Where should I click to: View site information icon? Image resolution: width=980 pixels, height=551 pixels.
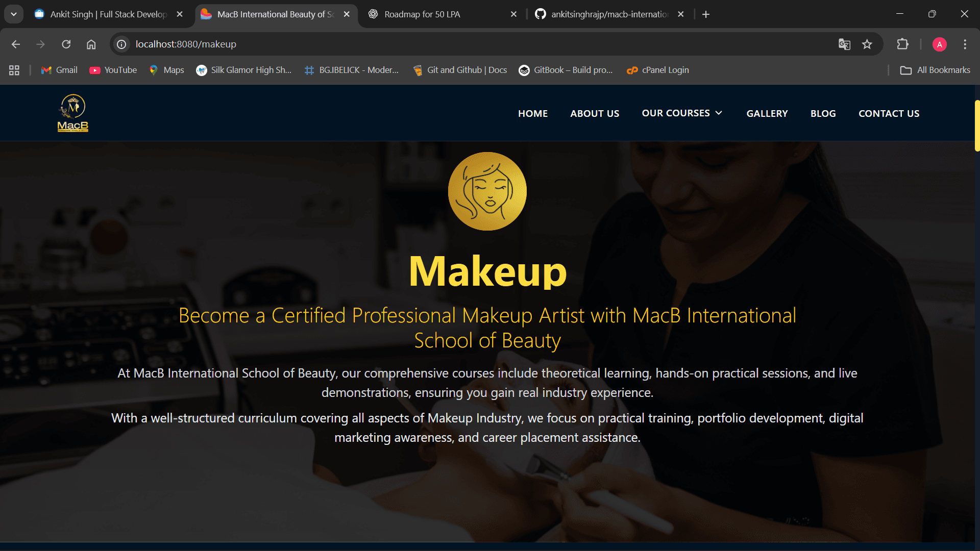121,44
